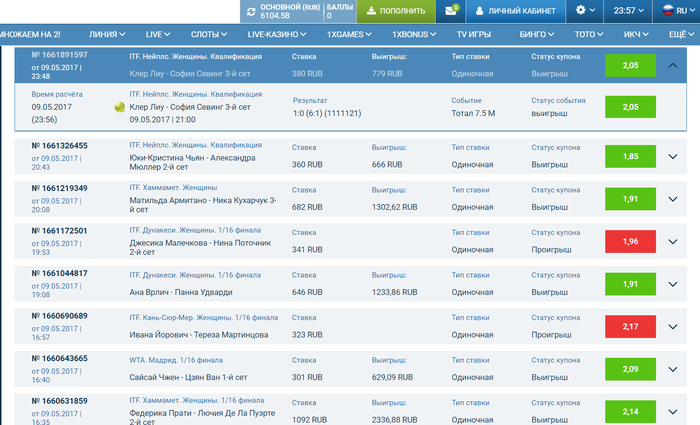Open the messages envelope icon
700x425 pixels.
tap(451, 11)
